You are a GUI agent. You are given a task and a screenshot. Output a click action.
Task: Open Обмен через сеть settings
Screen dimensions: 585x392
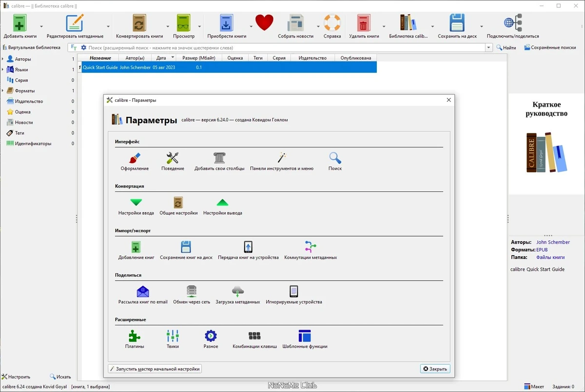[192, 295]
